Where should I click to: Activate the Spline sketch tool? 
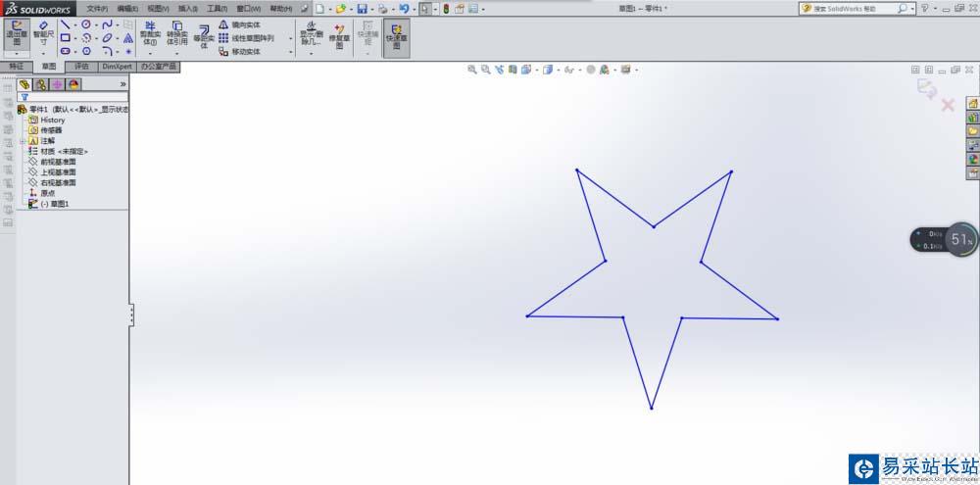coord(108,24)
